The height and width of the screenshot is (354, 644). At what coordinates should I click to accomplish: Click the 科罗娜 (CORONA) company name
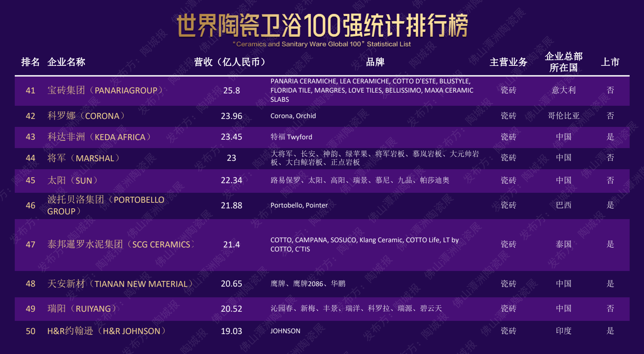[x=87, y=116]
